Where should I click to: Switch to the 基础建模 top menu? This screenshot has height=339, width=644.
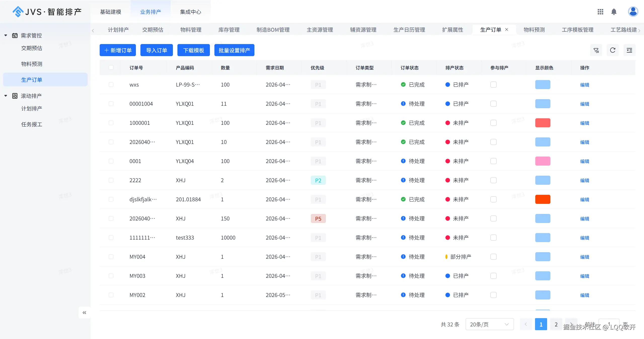110,12
